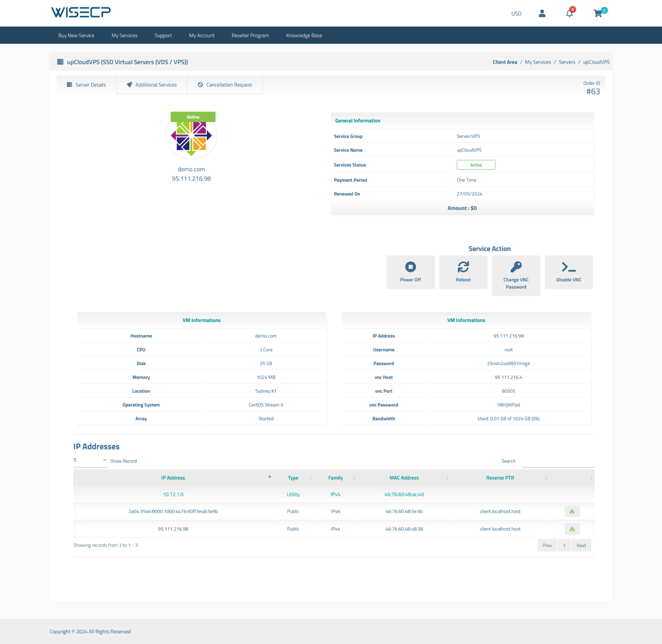662x644 pixels.
Task: Go to Client Area breadcrumb
Action: coord(505,62)
